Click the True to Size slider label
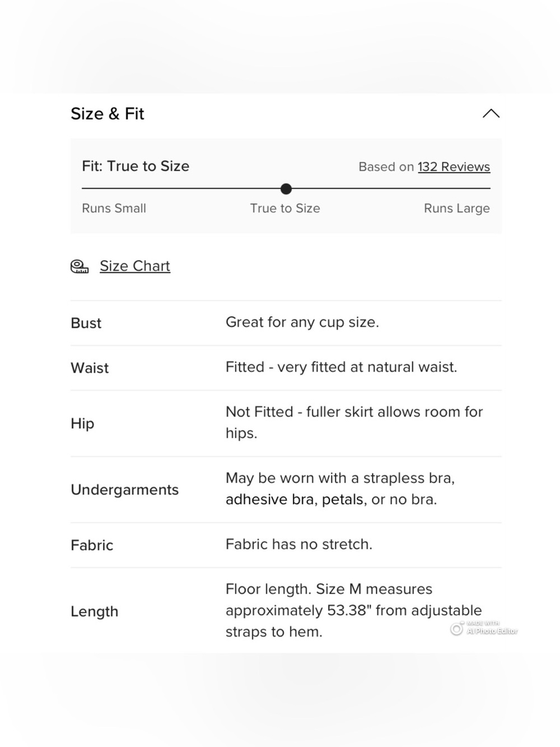 tap(285, 208)
